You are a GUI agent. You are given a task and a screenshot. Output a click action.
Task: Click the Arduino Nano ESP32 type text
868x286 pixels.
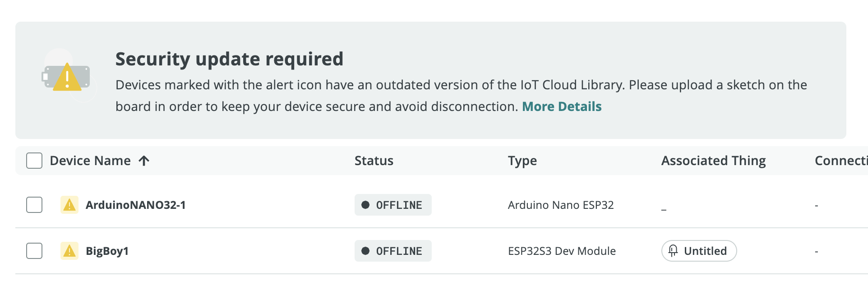click(561, 205)
